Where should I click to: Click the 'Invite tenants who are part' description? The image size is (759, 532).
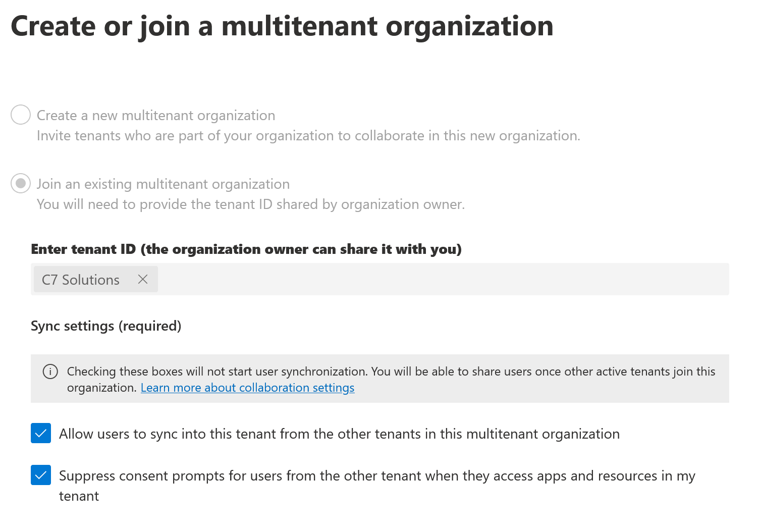tap(308, 136)
